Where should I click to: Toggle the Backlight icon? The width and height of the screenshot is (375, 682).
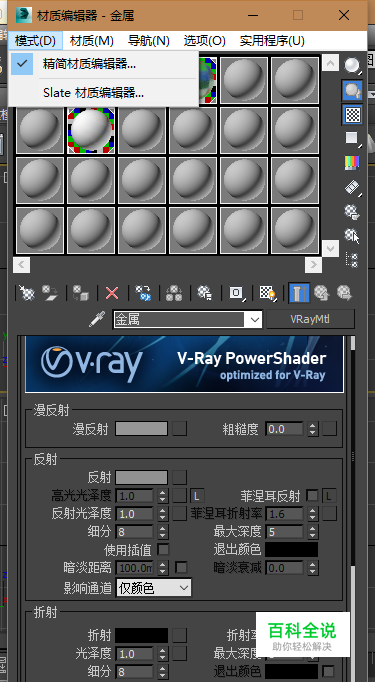pyautogui.click(x=352, y=90)
